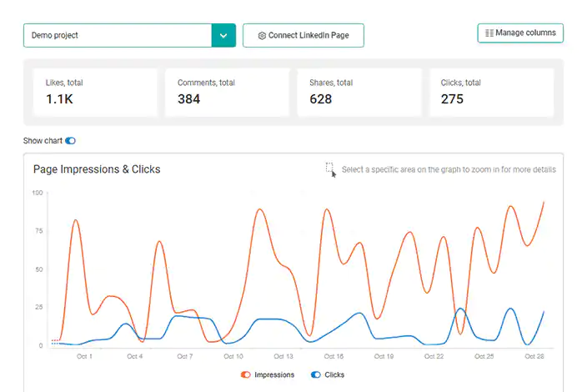Click the area-select zoom icon
This screenshot has height=392, width=587.
330,169
